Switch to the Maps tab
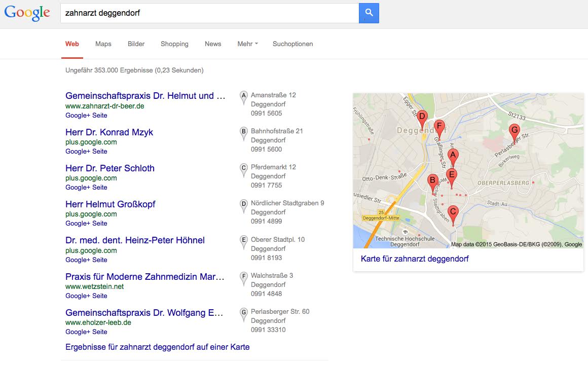The image size is (588, 365). pos(103,44)
